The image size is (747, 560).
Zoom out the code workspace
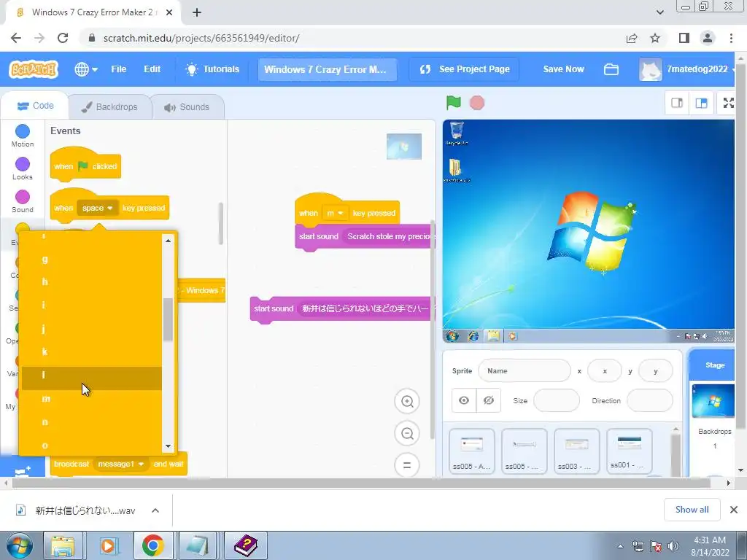407,433
